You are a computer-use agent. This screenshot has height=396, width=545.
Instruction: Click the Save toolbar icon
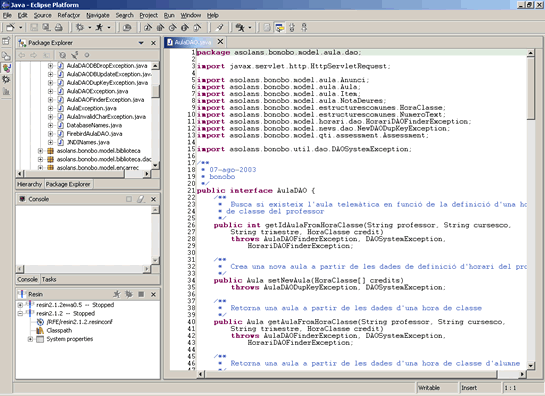point(34,27)
